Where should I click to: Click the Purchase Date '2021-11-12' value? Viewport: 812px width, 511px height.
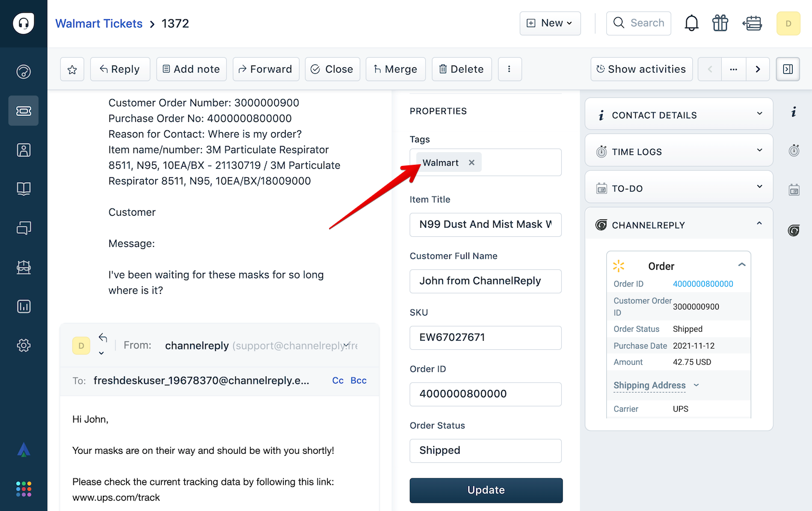(694, 346)
